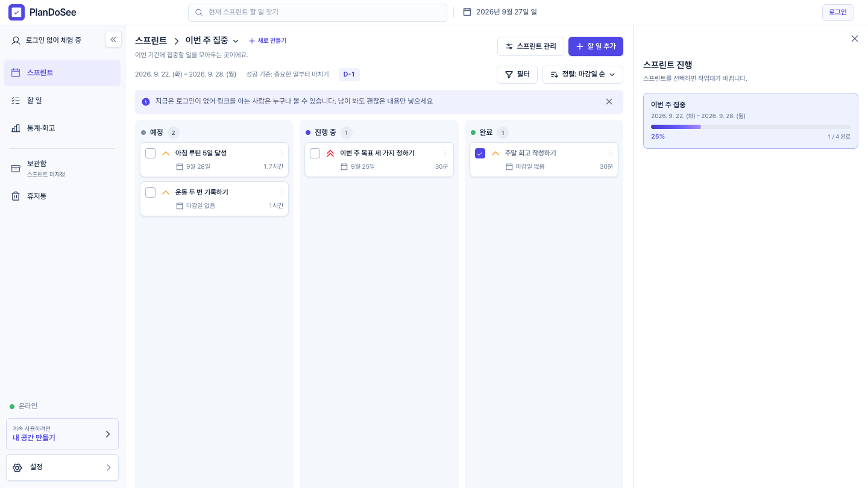Collapse the sidebar with the double-chevron icon

[x=113, y=39]
